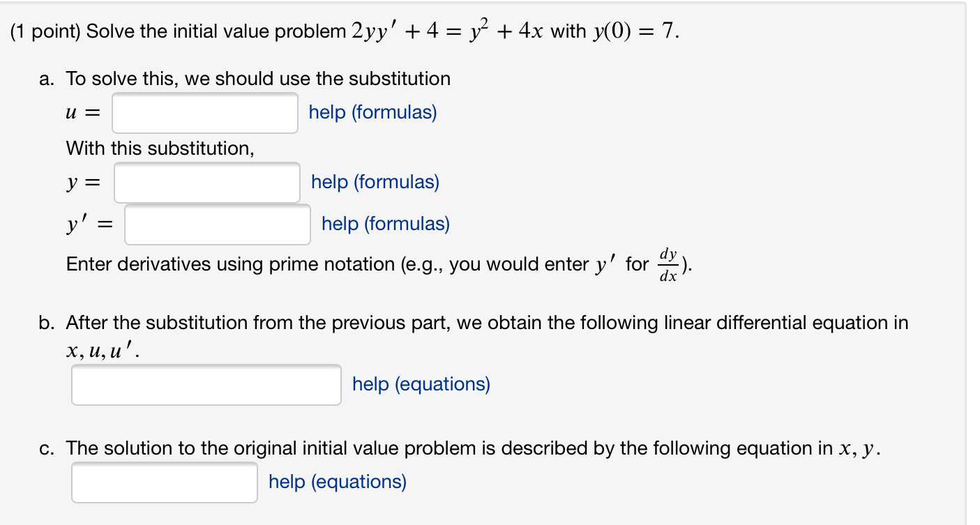Click the y' derivative input field
The height and width of the screenshot is (525, 980).
(216, 224)
